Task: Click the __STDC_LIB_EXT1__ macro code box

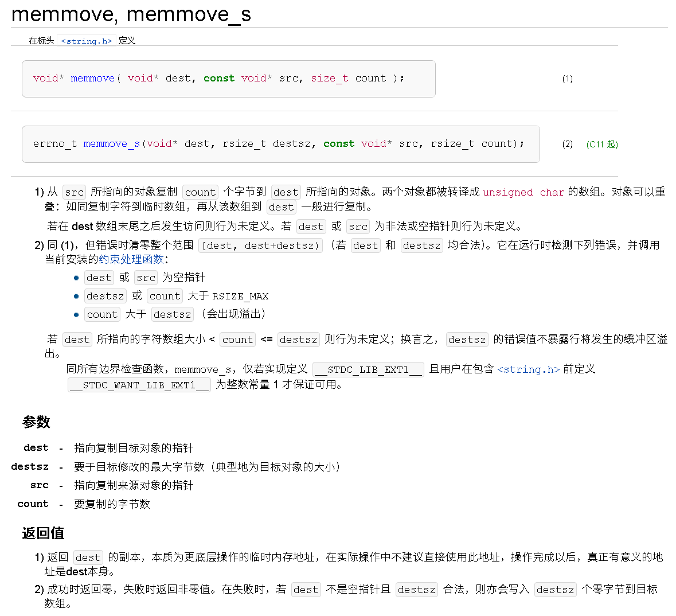Action: coord(368,370)
